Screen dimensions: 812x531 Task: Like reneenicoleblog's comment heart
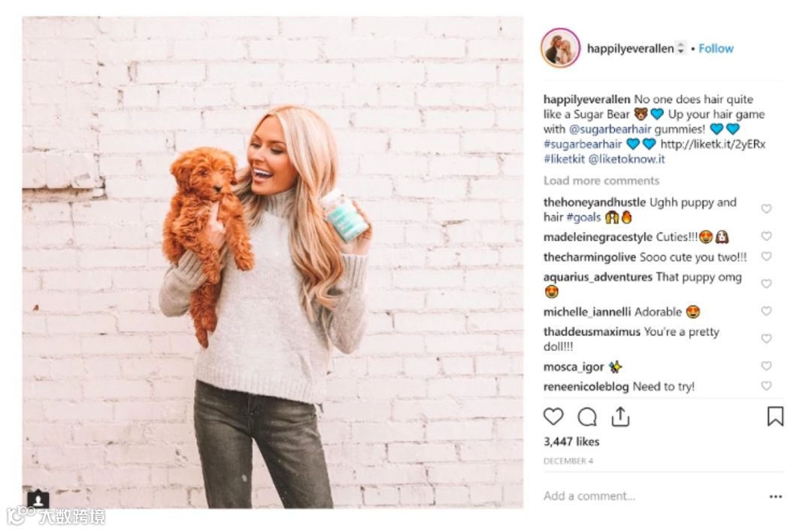click(x=766, y=385)
